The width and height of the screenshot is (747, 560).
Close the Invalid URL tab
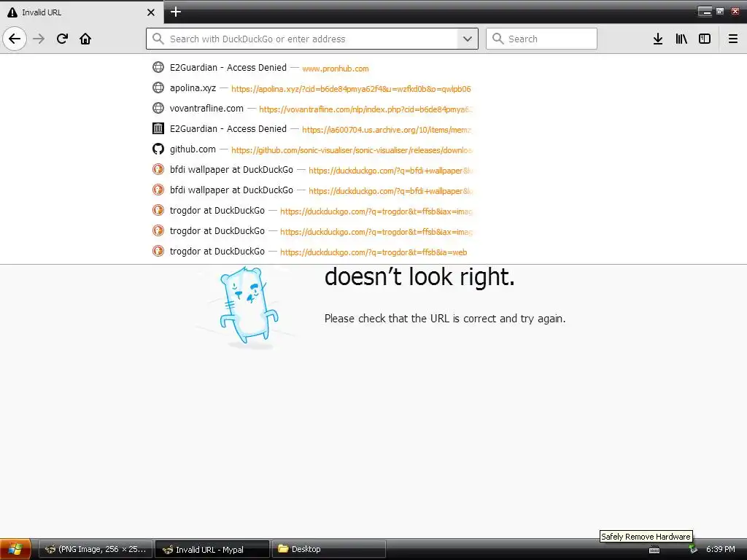click(x=151, y=12)
